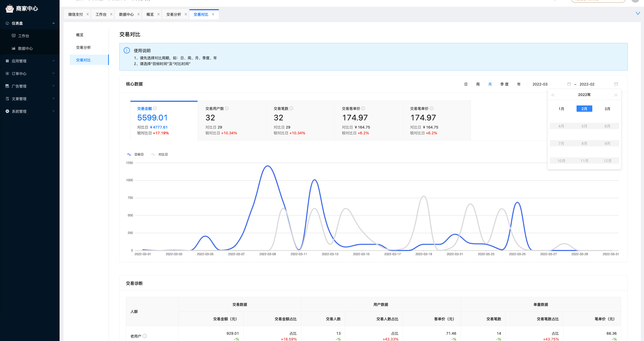Click the info icon next to 交易用户数

coord(227,108)
